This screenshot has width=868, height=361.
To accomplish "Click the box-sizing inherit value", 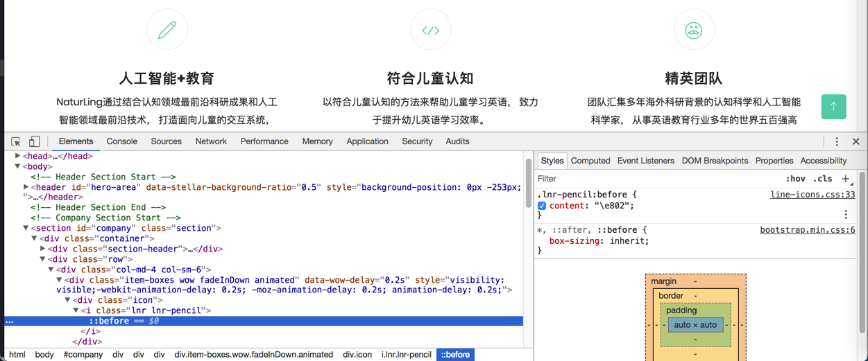I will (x=629, y=241).
